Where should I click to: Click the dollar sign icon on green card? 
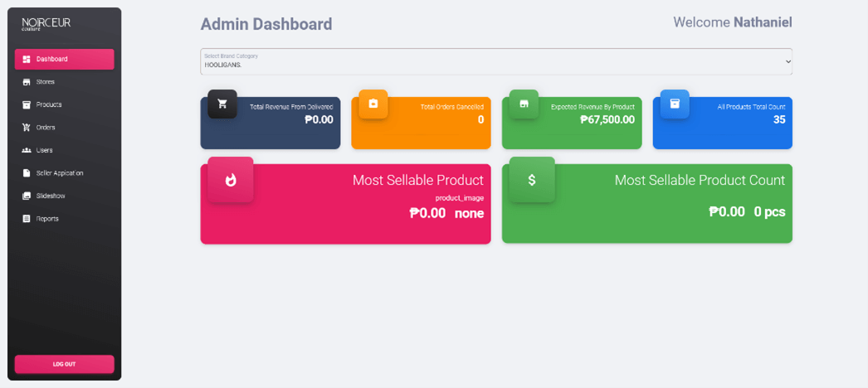[532, 179]
